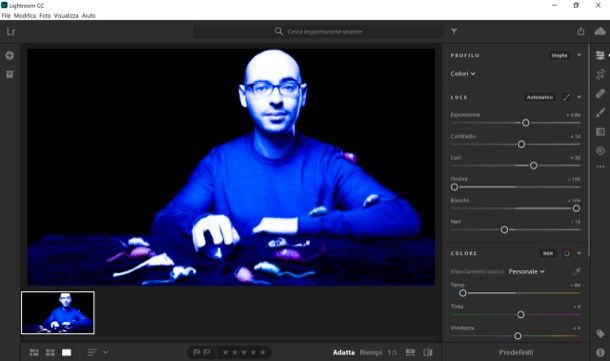
Task: Open the cloud sync status icon
Action: 600,32
